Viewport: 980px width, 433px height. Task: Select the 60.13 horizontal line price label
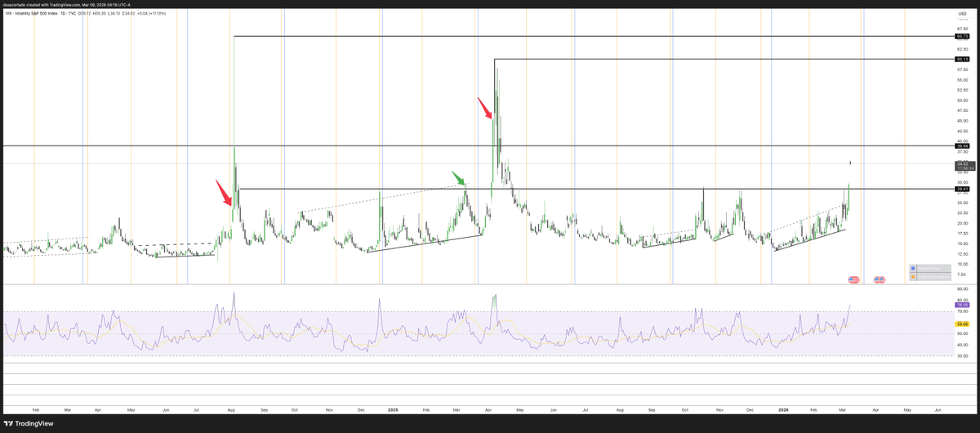click(x=961, y=59)
